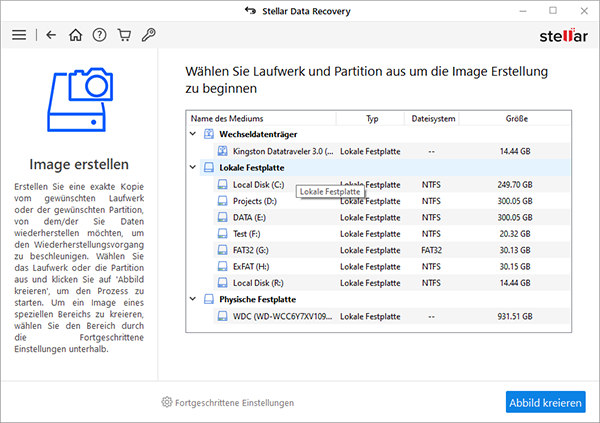This screenshot has width=600, height=423.
Task: Click the DATA (E:) drive icon
Action: [x=223, y=217]
